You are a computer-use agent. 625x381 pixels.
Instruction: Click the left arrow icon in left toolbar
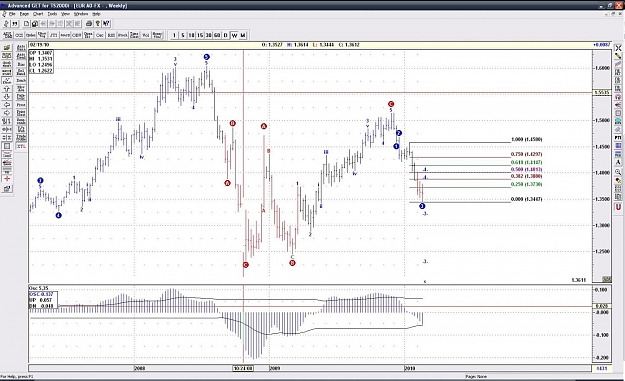click(7, 105)
